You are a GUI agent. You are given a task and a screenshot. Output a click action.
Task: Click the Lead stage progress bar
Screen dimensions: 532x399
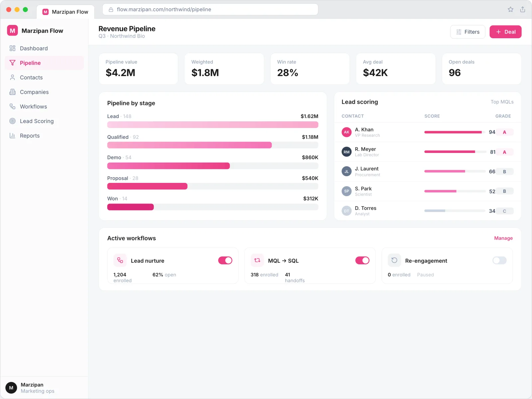(x=212, y=125)
